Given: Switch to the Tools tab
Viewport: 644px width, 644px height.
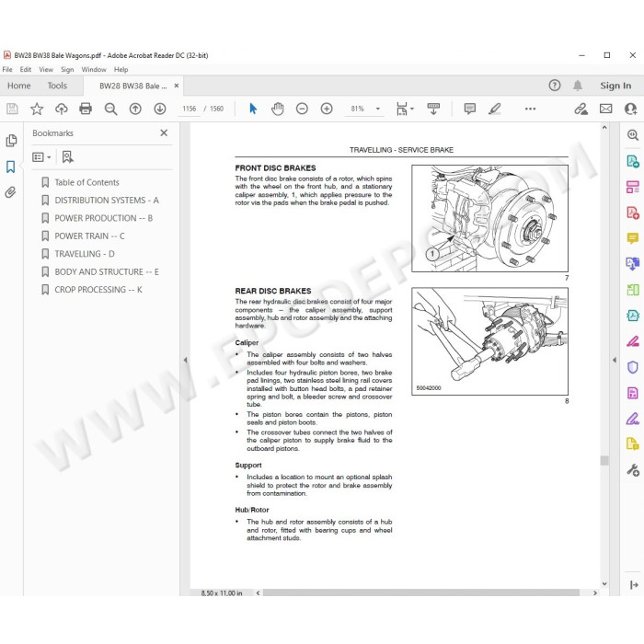Looking at the screenshot, I should click(57, 86).
